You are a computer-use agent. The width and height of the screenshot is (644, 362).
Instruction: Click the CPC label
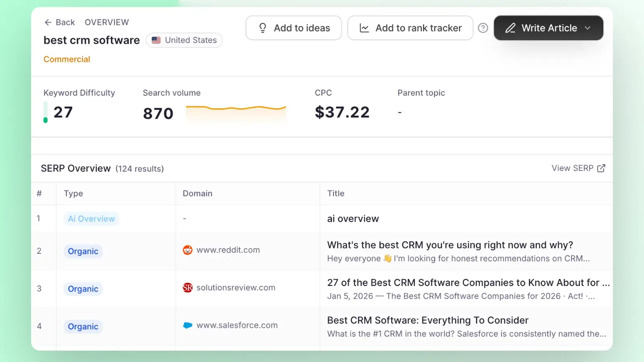[323, 93]
